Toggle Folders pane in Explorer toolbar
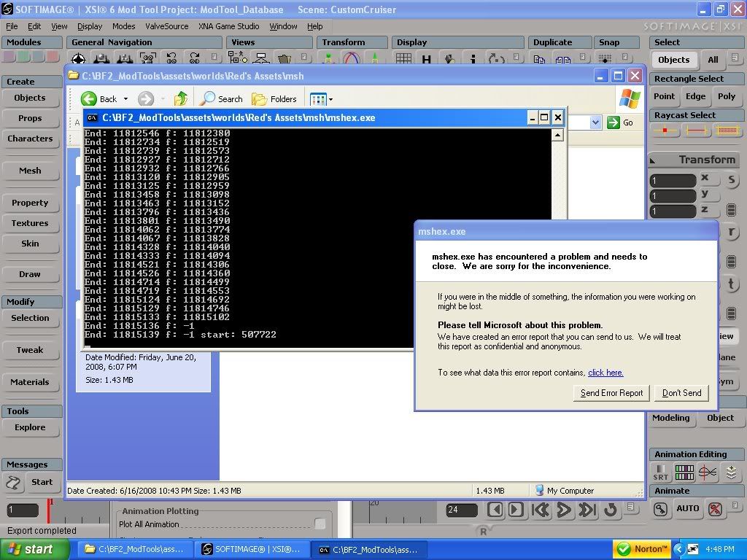 (x=274, y=98)
